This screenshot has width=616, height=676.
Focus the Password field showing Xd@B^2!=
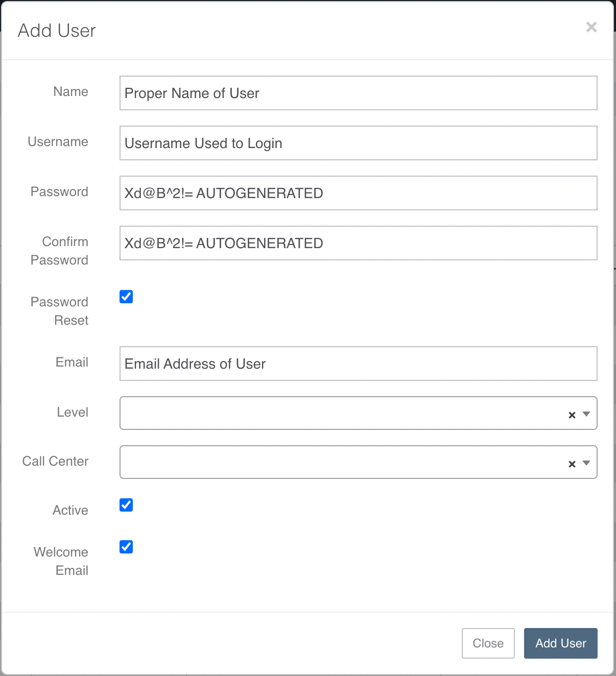pyautogui.click(x=358, y=193)
